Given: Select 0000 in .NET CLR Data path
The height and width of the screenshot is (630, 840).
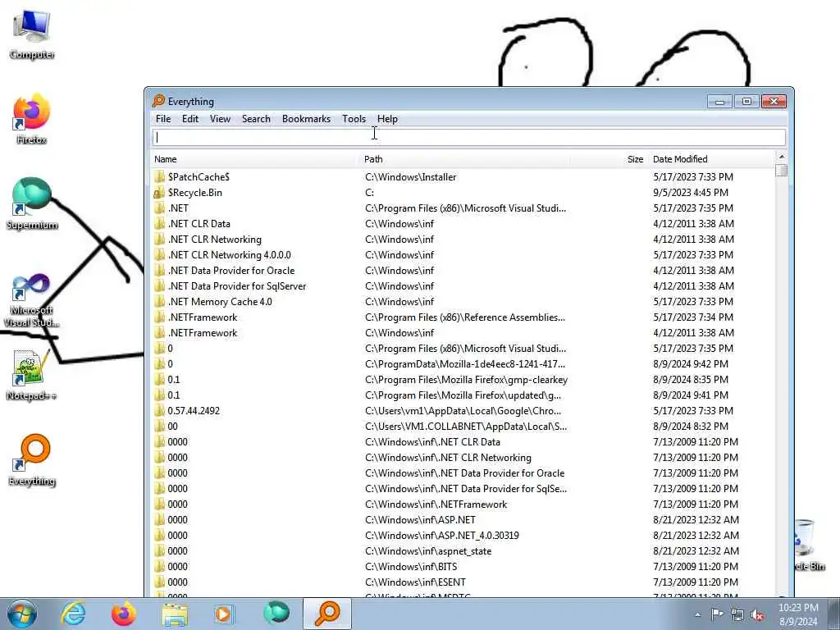Looking at the screenshot, I should coord(177,442).
